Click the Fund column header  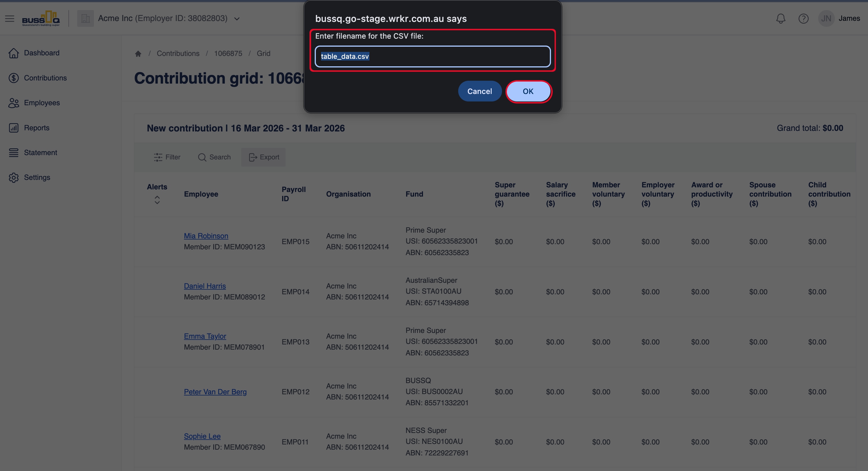(414, 194)
